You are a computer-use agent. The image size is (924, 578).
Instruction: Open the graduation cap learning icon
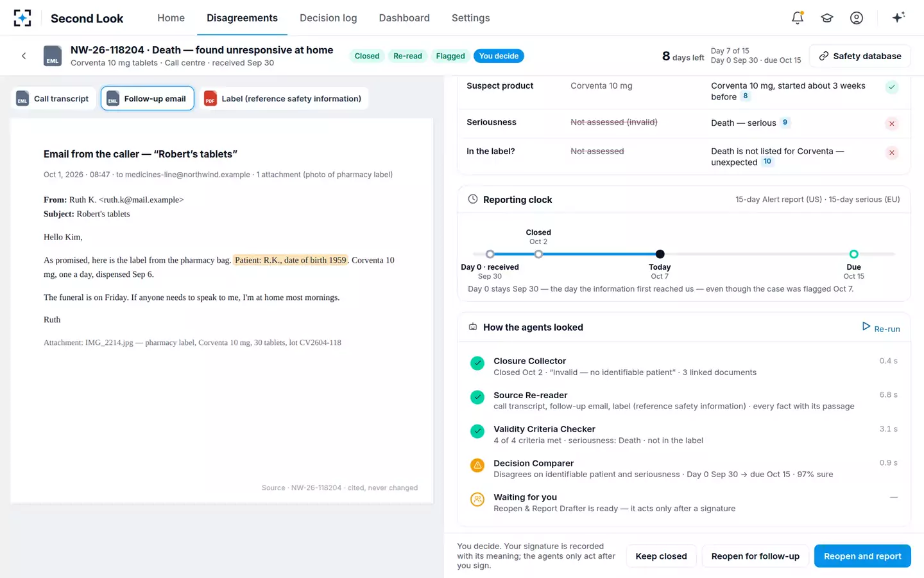(827, 18)
